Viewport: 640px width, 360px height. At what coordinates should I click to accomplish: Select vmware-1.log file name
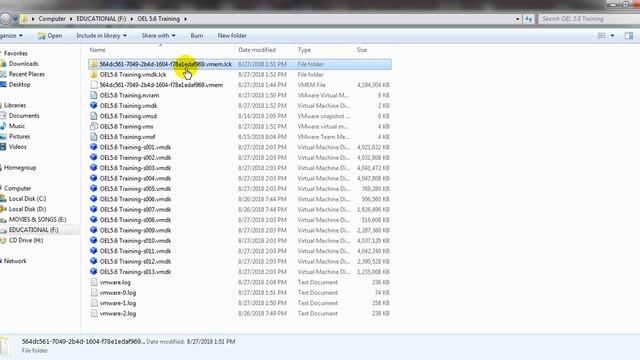point(118,303)
